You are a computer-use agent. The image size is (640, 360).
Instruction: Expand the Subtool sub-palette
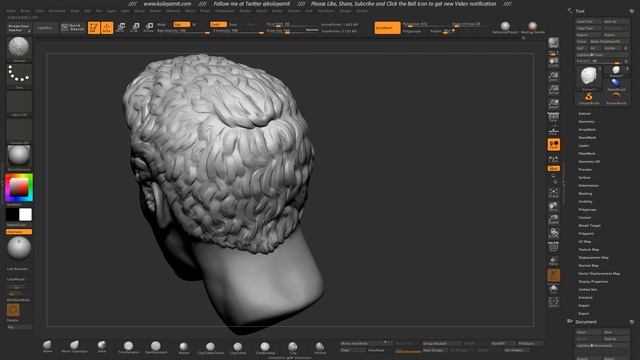pyautogui.click(x=584, y=114)
